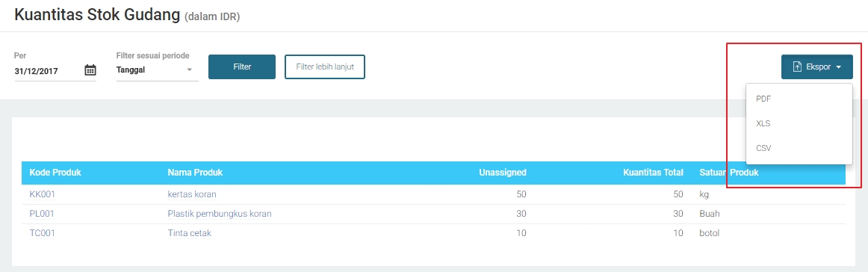Open product code KK001 link
Screen dimensions: 868x272
click(x=42, y=194)
